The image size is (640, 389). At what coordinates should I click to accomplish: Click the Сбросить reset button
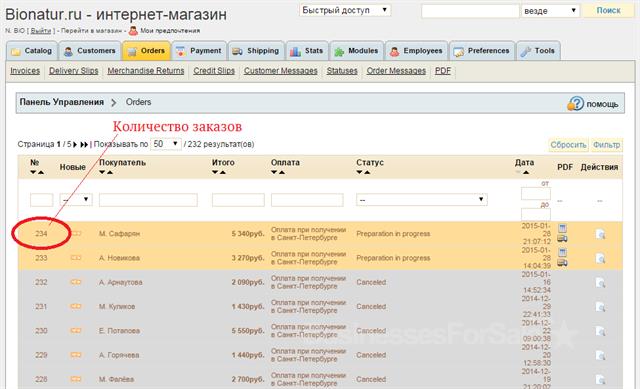point(568,145)
